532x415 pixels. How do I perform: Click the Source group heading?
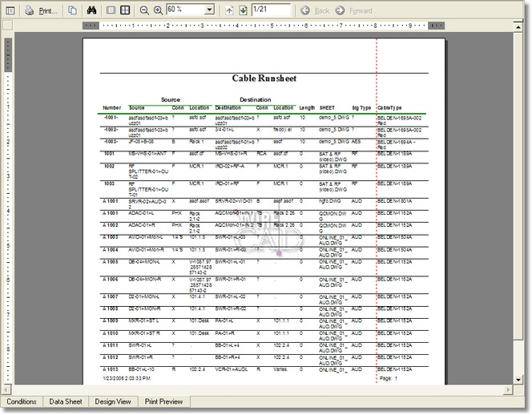click(171, 99)
